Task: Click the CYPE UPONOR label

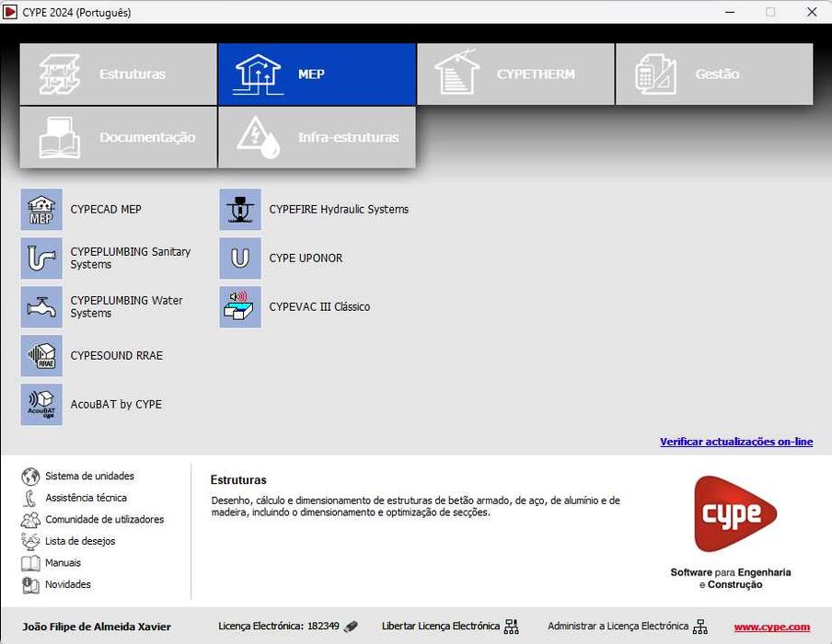Action: coord(306,259)
